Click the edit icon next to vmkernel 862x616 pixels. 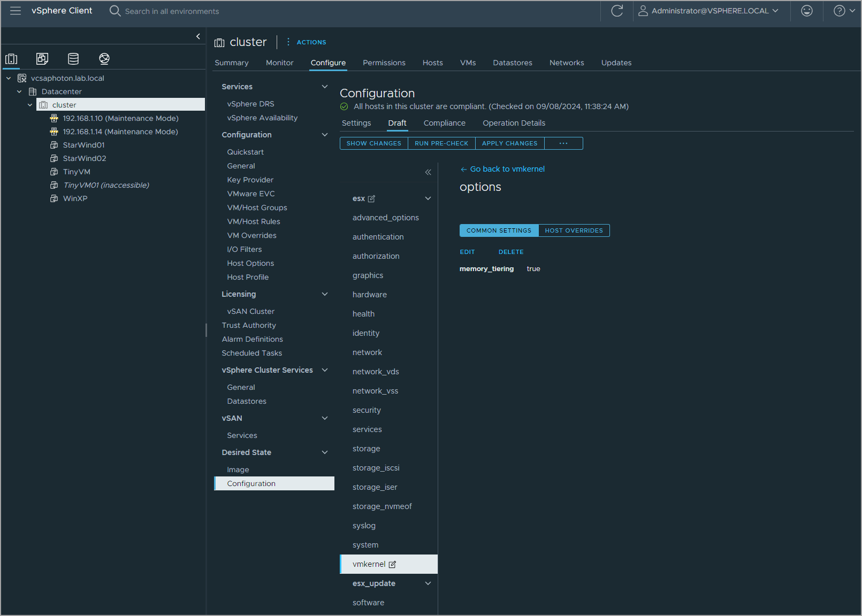coord(392,565)
